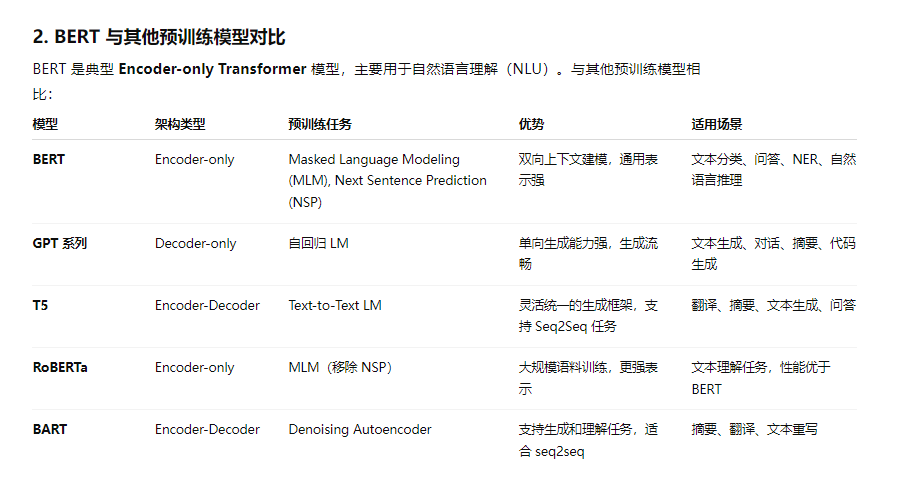Click "Encoder-Decoder" in the T5 row
Screen dimensions: 912x489
click(x=207, y=305)
